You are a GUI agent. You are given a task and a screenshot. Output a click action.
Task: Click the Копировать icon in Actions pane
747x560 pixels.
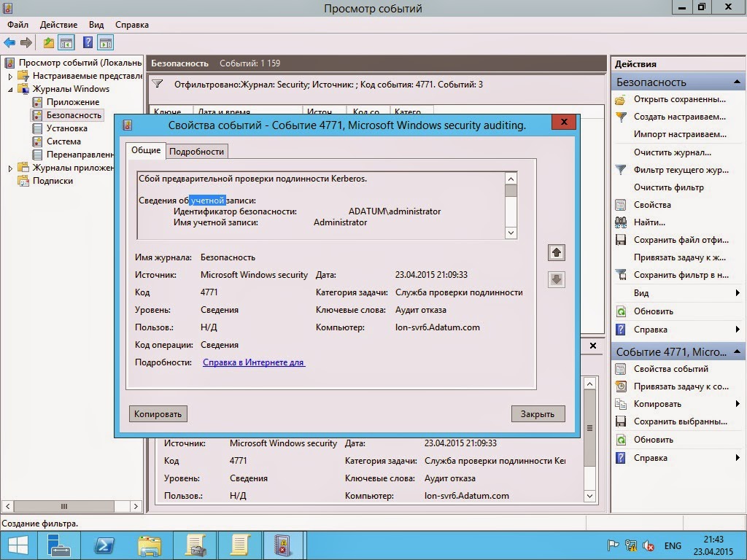click(x=620, y=404)
